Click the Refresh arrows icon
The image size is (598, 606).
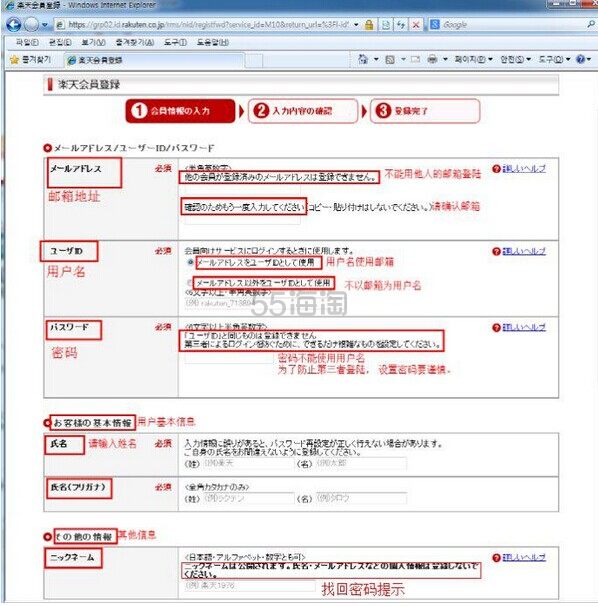401,25
